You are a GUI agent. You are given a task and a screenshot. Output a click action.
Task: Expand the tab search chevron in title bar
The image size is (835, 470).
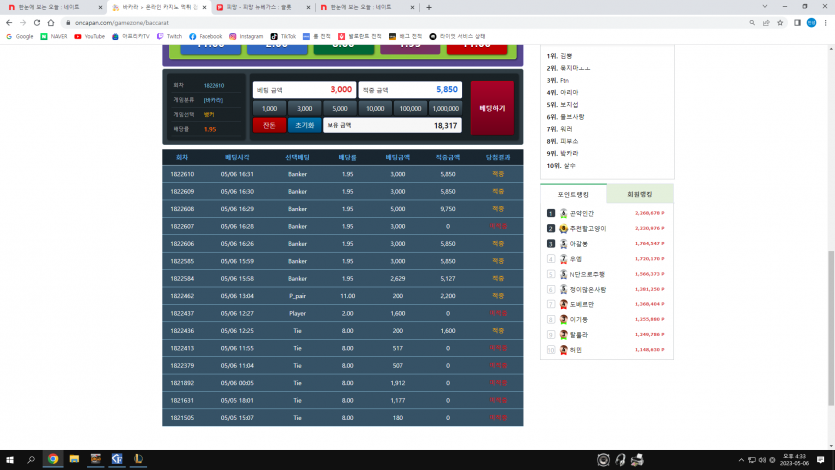(765, 7)
